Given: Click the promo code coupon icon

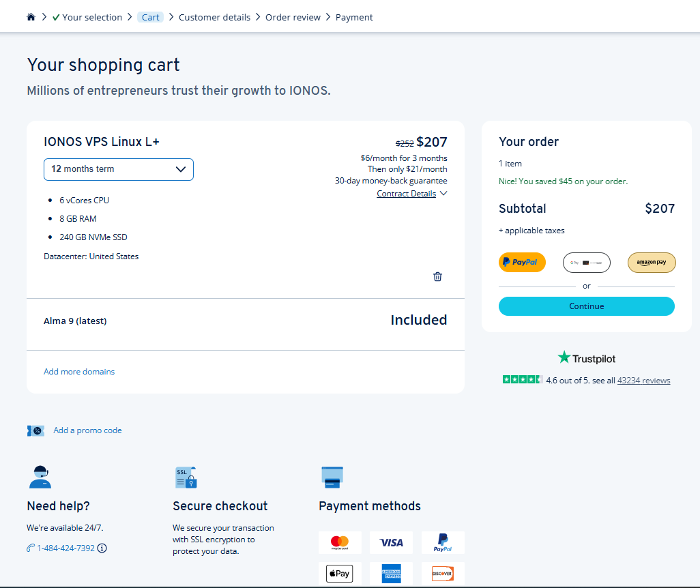Looking at the screenshot, I should 35,431.
